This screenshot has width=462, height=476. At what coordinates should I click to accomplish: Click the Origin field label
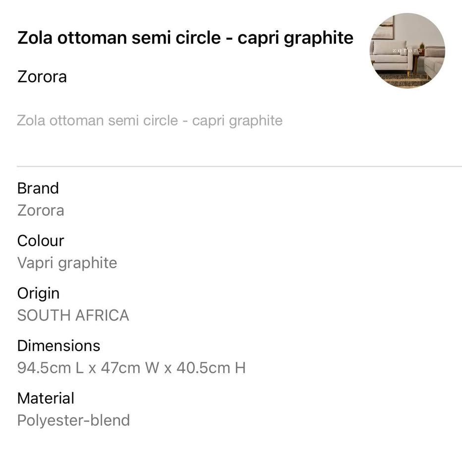pos(38,293)
